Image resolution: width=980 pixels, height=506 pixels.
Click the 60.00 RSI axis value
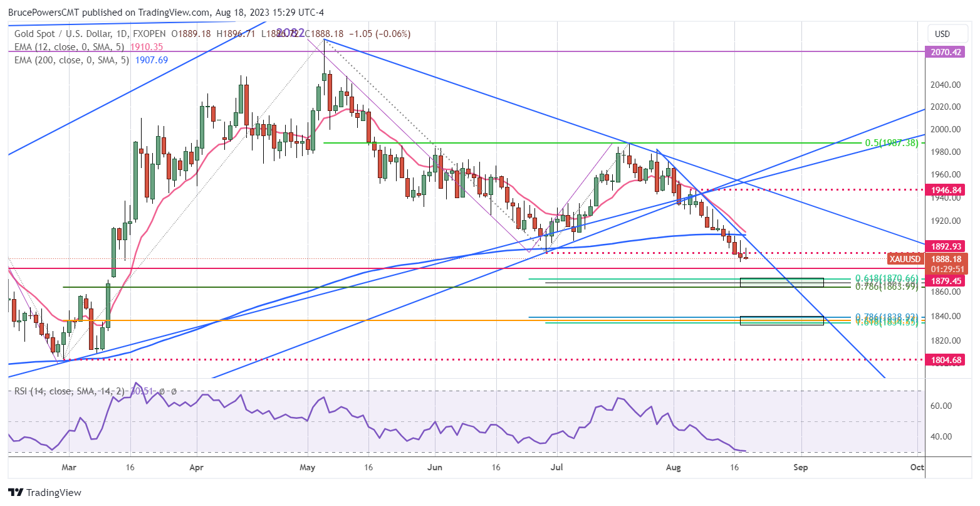tap(941, 406)
